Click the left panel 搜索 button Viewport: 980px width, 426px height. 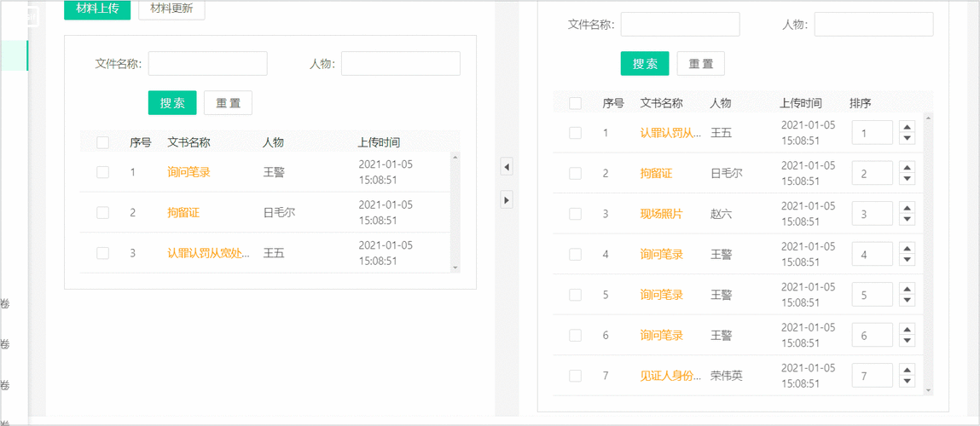click(x=172, y=103)
